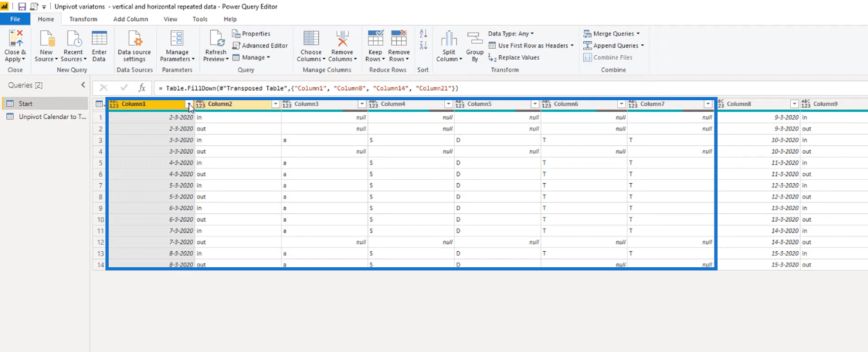The width and height of the screenshot is (868, 352).
Task: Open the Column1 filter dropdown
Action: (x=189, y=104)
